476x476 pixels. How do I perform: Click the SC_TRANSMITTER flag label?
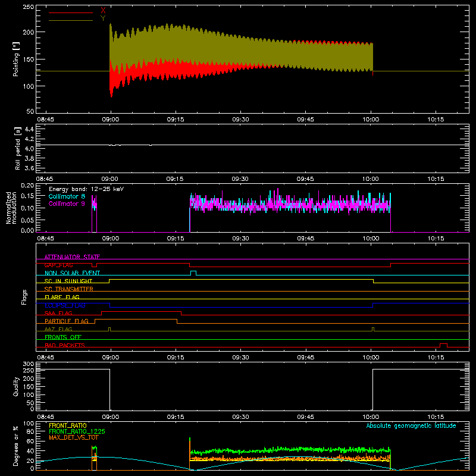coord(68,289)
